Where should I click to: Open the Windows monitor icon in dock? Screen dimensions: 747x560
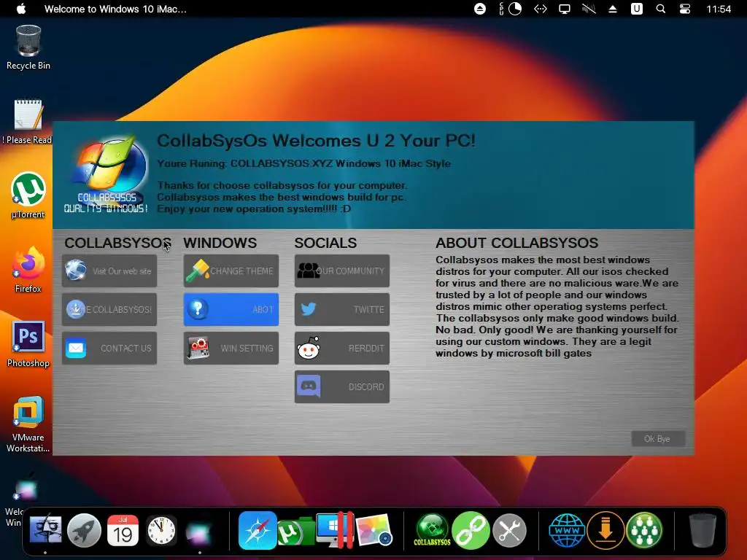click(x=334, y=530)
